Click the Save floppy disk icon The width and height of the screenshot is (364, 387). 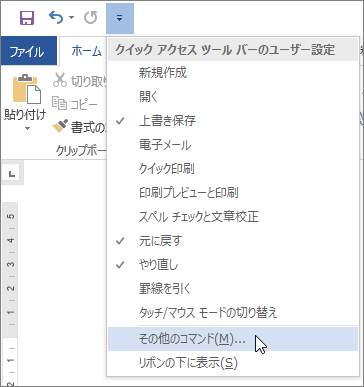(27, 18)
